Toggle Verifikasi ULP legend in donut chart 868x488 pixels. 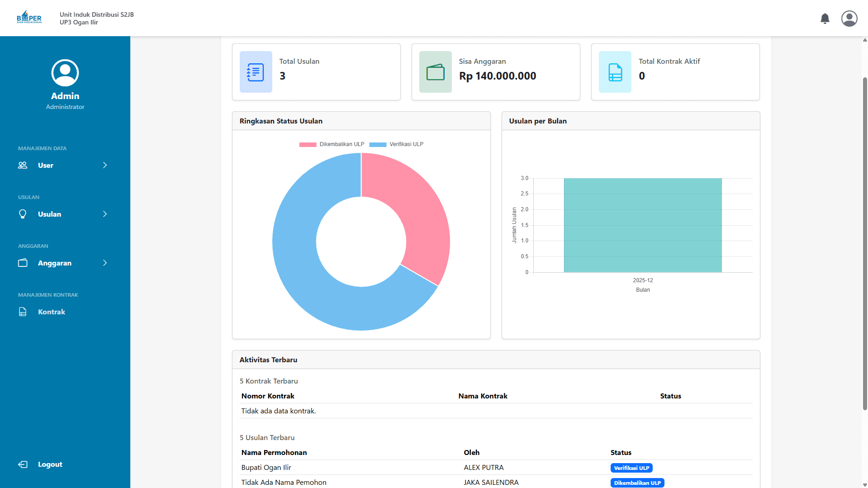396,144
